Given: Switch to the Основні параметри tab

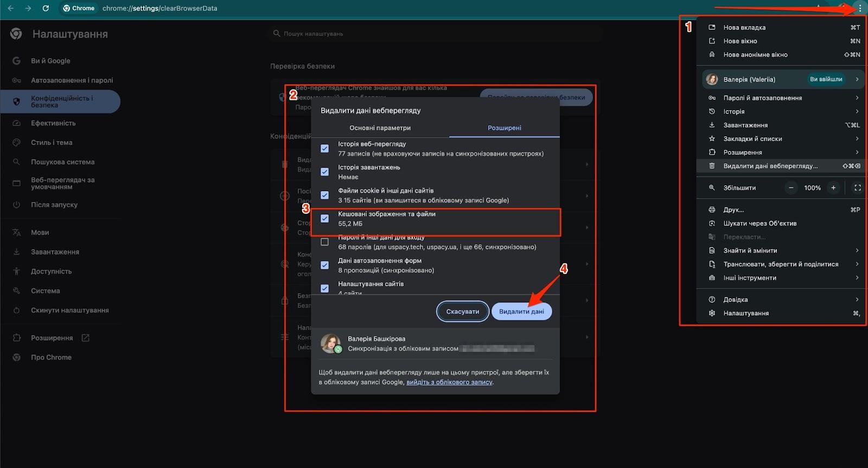Looking at the screenshot, I should point(380,128).
